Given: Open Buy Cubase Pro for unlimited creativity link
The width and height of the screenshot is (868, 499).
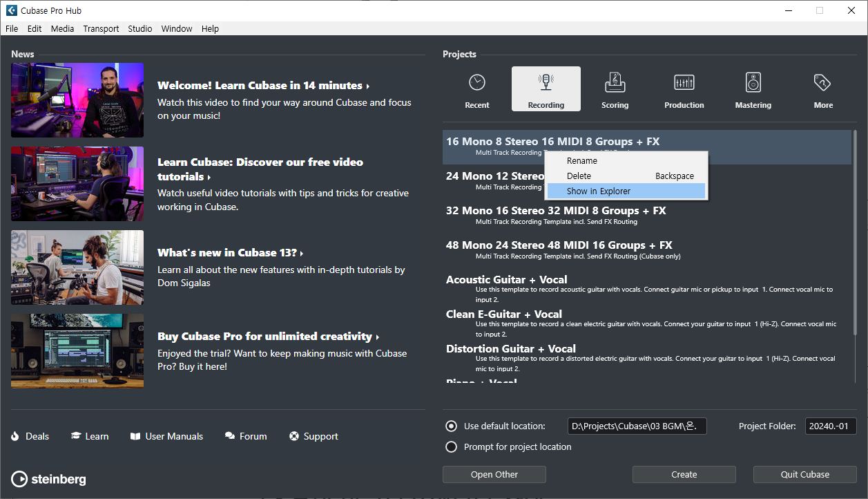Looking at the screenshot, I should point(269,337).
